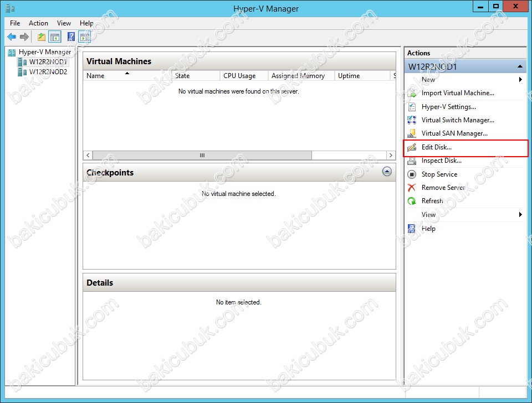This screenshot has width=532, height=403.
Task: Click Stop Service action label
Action: 439,174
